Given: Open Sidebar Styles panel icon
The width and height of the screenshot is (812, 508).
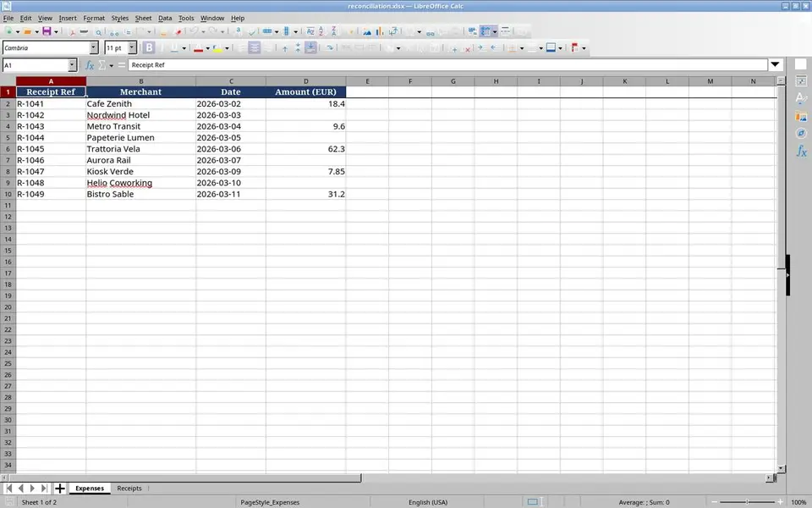Looking at the screenshot, I should (x=801, y=98).
